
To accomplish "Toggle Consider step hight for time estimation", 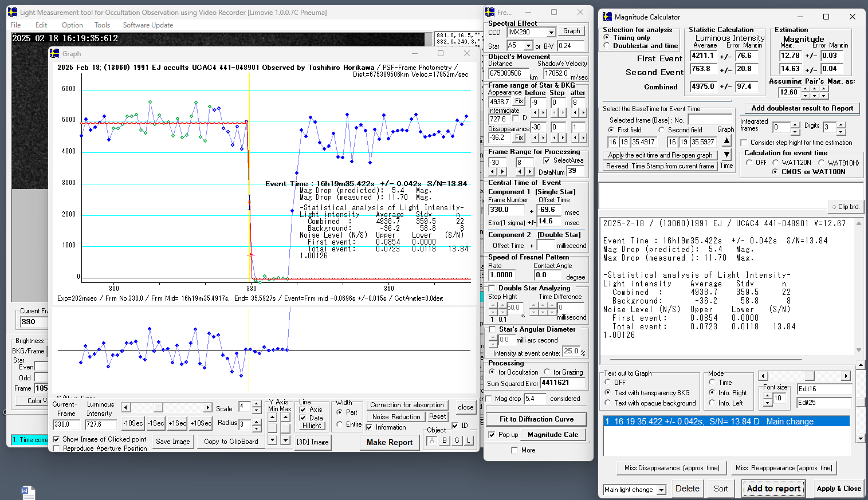I will pos(744,143).
